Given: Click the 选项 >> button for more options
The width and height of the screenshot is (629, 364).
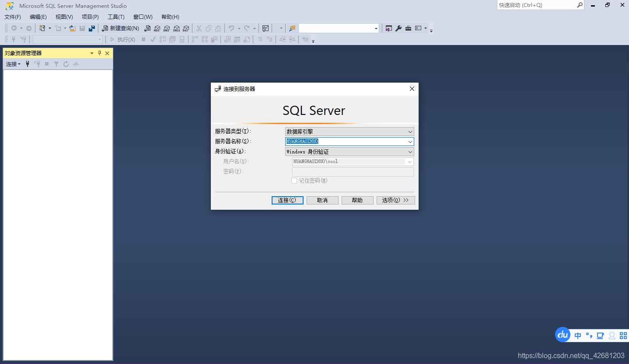Looking at the screenshot, I should point(395,200).
